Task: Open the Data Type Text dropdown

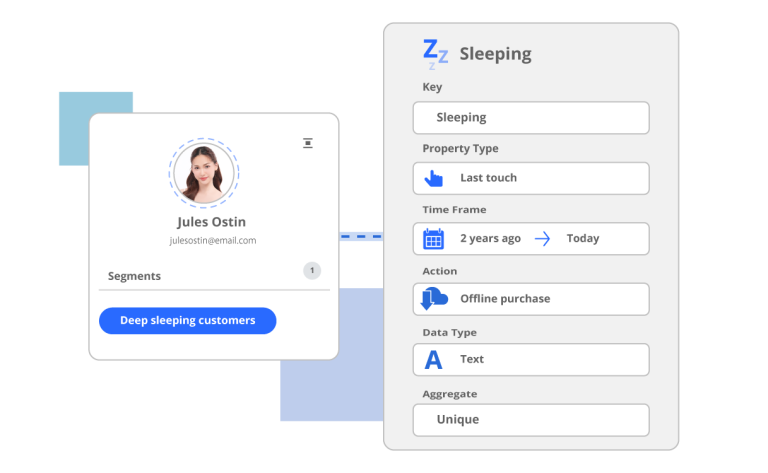Action: 531,359
